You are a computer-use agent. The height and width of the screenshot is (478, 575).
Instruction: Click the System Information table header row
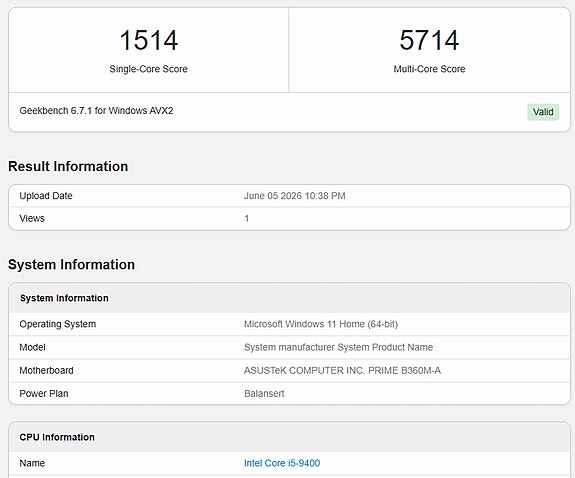click(x=289, y=298)
